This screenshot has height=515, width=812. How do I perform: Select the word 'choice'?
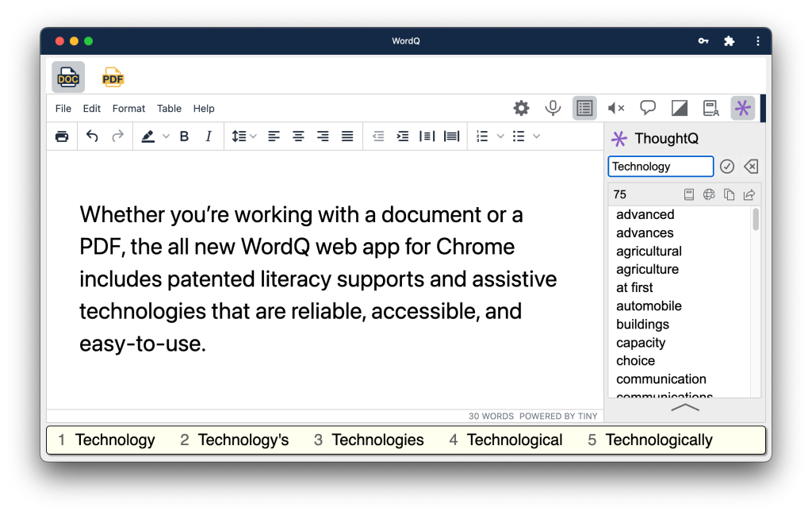pyautogui.click(x=635, y=360)
